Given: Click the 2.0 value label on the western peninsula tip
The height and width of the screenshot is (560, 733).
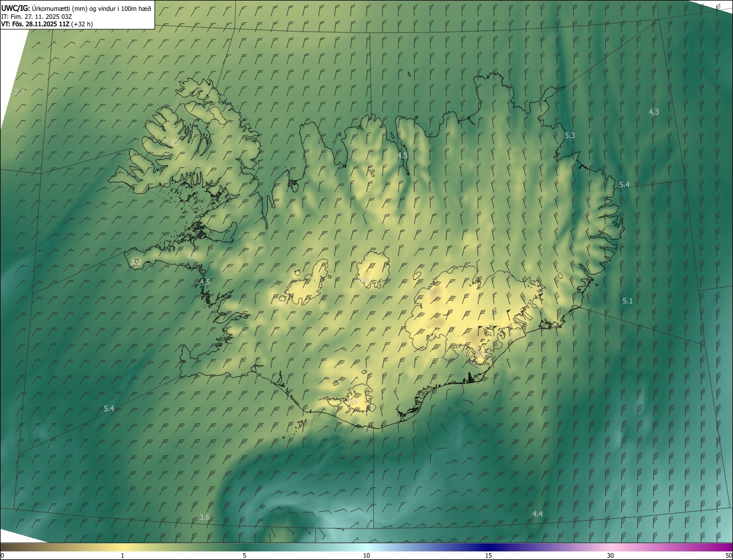Looking at the screenshot, I should 136,262.
